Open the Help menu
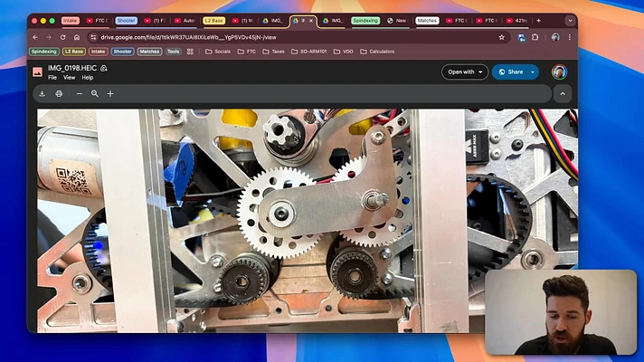This screenshot has width=644, height=362. (88, 77)
